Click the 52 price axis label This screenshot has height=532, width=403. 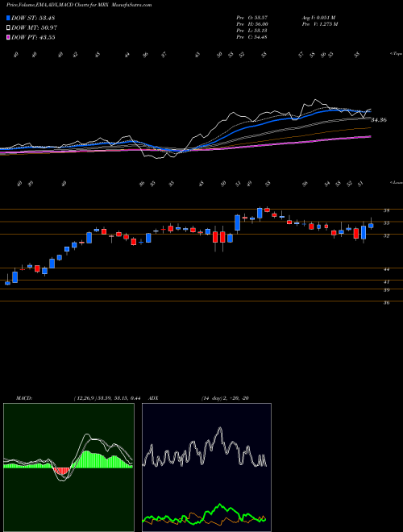386,235
